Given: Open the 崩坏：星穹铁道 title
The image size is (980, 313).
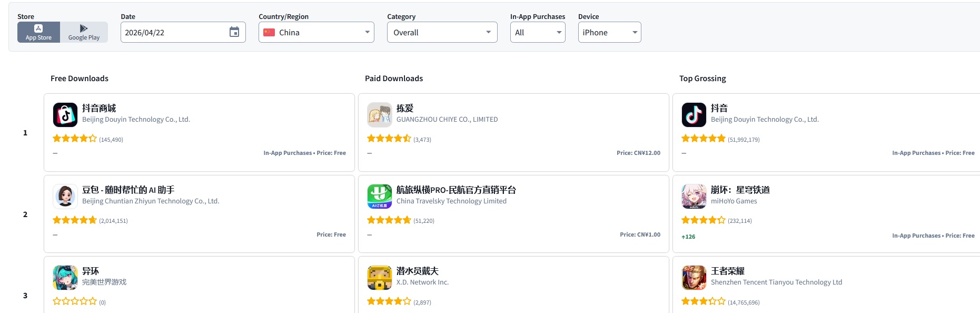Looking at the screenshot, I should 740,190.
